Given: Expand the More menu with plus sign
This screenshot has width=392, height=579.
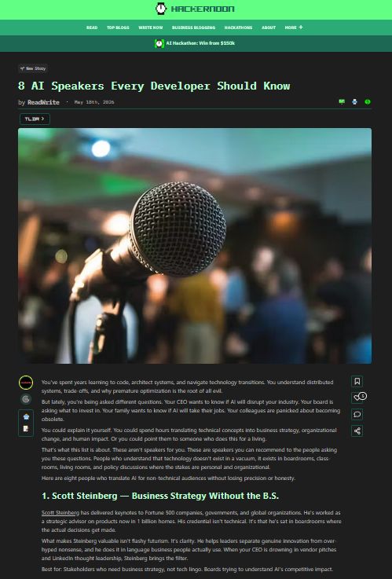Looking at the screenshot, I should 294,27.
